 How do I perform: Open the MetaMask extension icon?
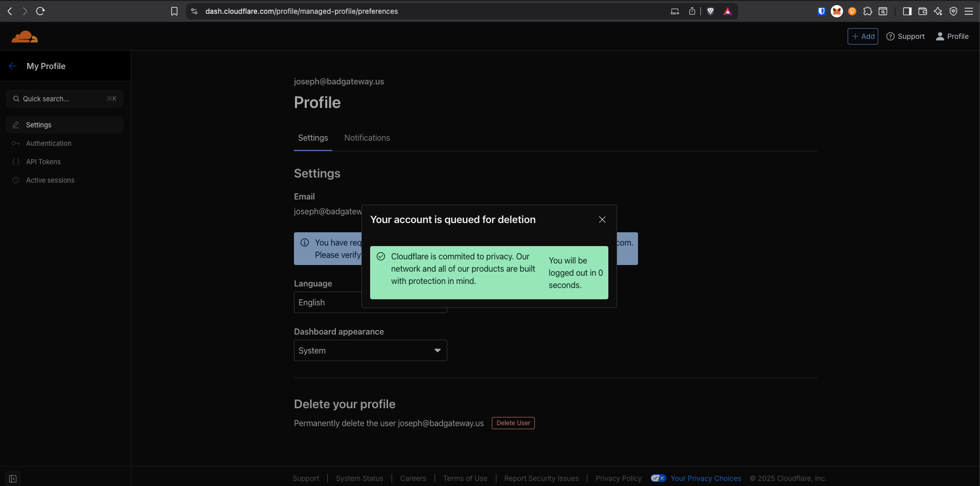837,11
